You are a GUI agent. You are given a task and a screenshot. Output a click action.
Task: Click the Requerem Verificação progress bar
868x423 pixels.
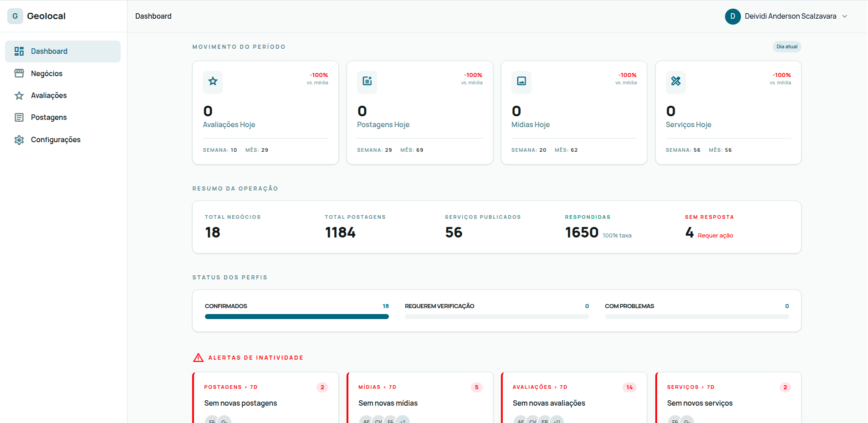497,317
